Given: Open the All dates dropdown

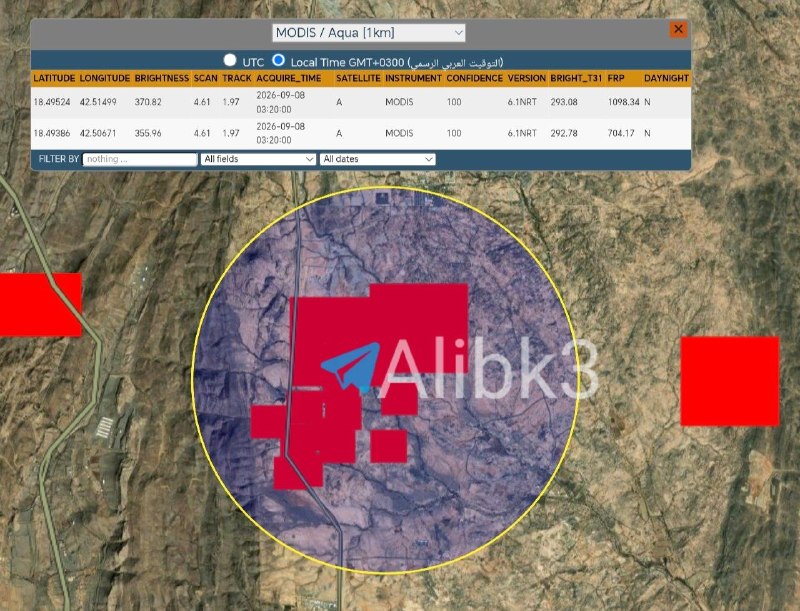Looking at the screenshot, I should 378,159.
